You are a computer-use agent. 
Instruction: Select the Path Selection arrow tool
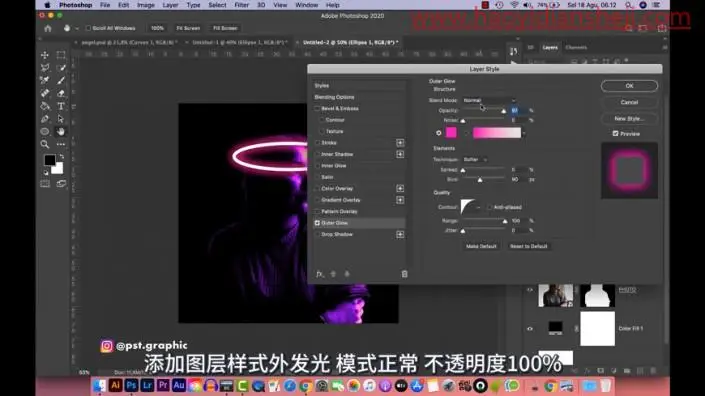[61, 119]
